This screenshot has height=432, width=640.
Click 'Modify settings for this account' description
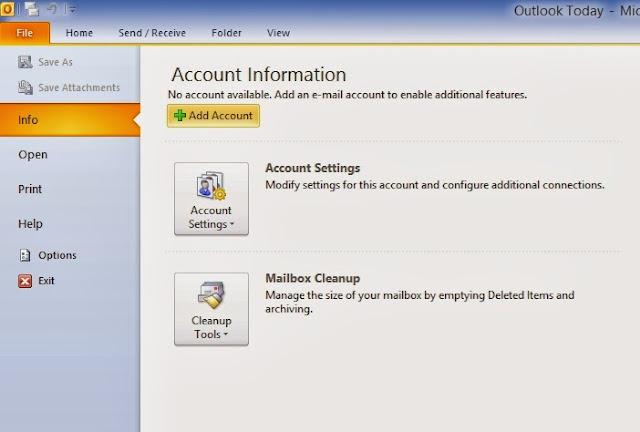coord(435,185)
